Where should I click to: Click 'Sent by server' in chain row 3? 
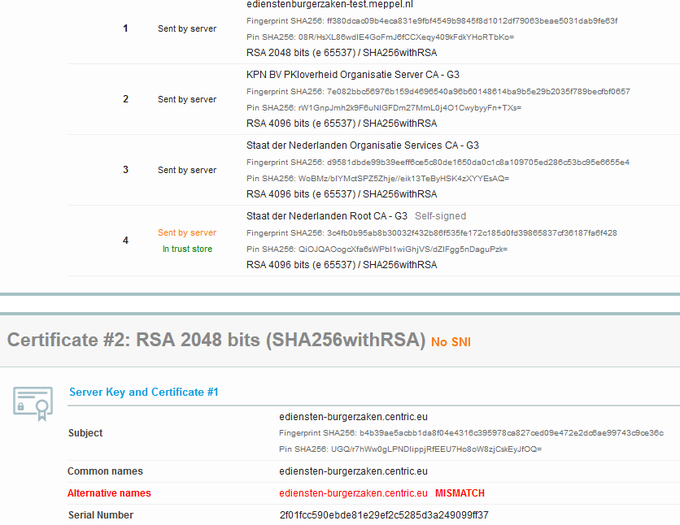tap(187, 170)
